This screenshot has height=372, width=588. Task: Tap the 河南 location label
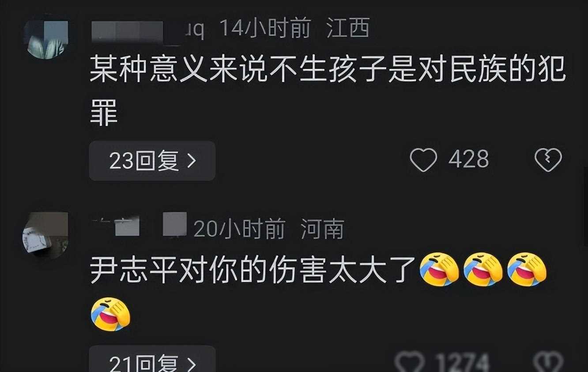pyautogui.click(x=322, y=229)
